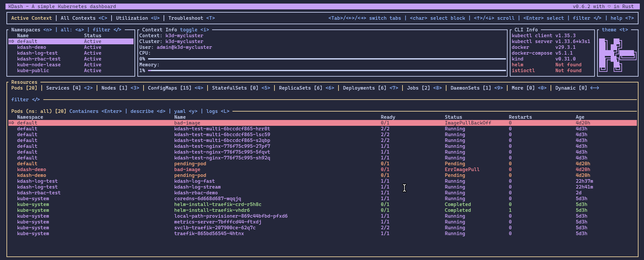Click the ErrImagePull status cell
The image size is (644, 260).
tap(462, 169)
